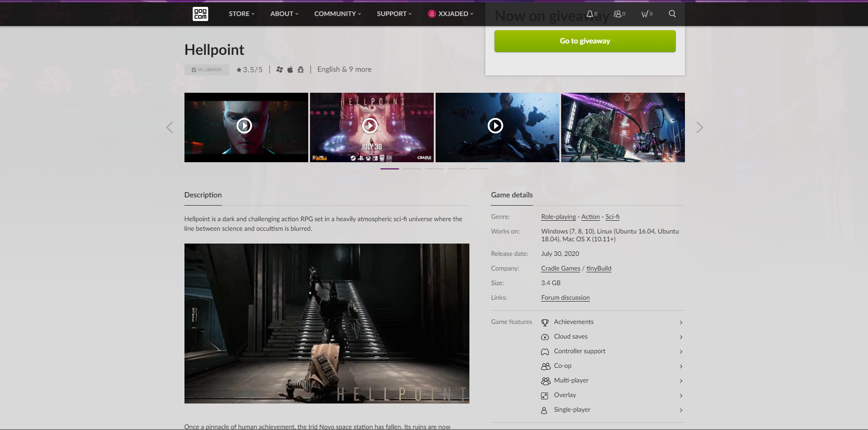Click the Cloud saves icon
This screenshot has height=430, width=868.
[x=545, y=337]
